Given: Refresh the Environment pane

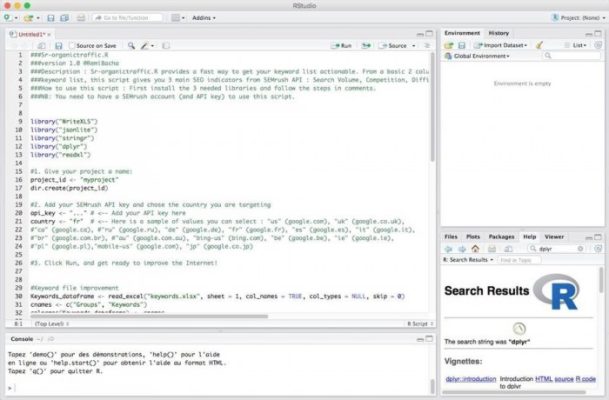Looking at the screenshot, I should pos(598,45).
